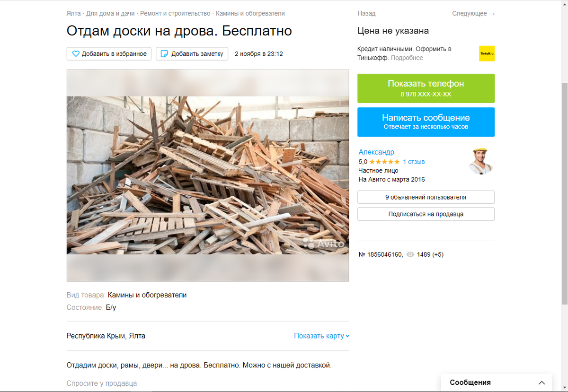Screen dimensions: 568x392
Task: Reveal number with Показать телефон
Action: [x=426, y=88]
